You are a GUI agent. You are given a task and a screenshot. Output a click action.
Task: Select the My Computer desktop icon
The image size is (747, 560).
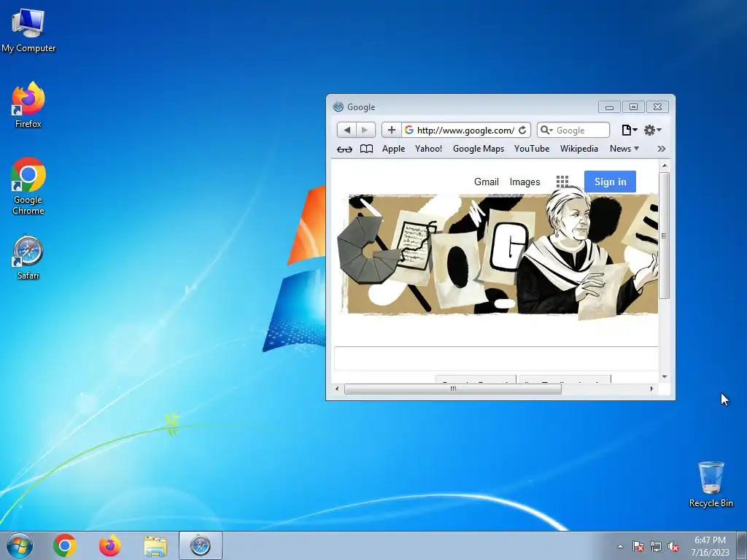(28, 31)
